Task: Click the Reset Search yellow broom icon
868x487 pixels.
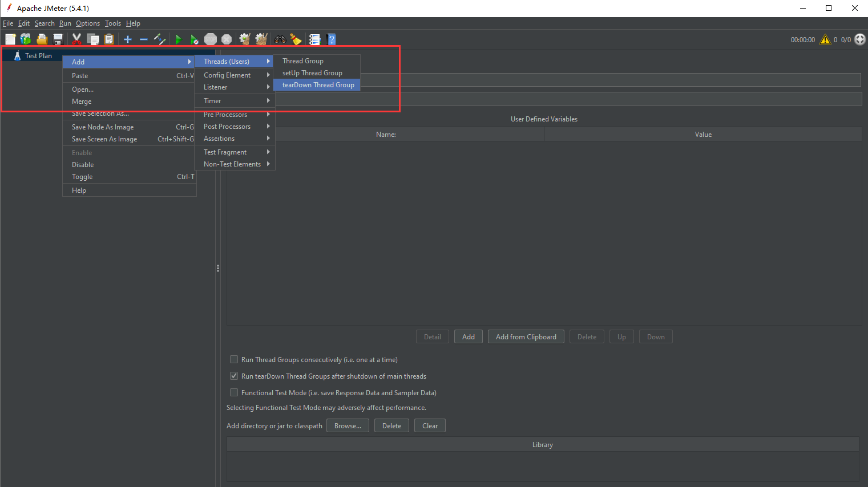Action: [296, 39]
